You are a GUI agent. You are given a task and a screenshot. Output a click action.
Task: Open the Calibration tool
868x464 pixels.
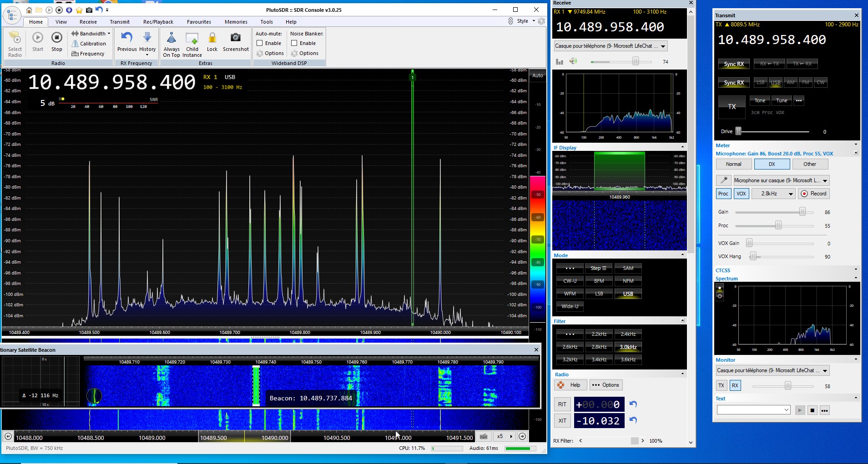[x=89, y=44]
